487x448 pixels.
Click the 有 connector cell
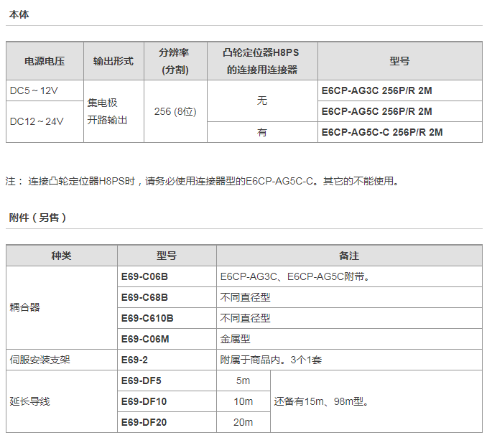click(262, 132)
